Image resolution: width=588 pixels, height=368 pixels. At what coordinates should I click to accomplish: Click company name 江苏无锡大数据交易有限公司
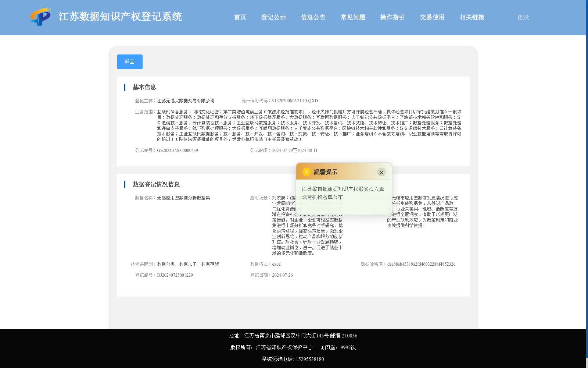pos(186,101)
